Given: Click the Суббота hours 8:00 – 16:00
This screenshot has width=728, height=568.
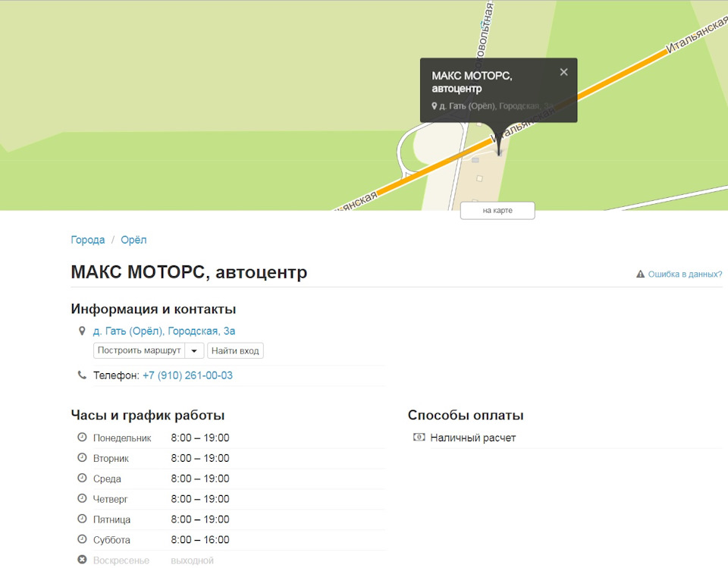Looking at the screenshot, I should coord(200,540).
